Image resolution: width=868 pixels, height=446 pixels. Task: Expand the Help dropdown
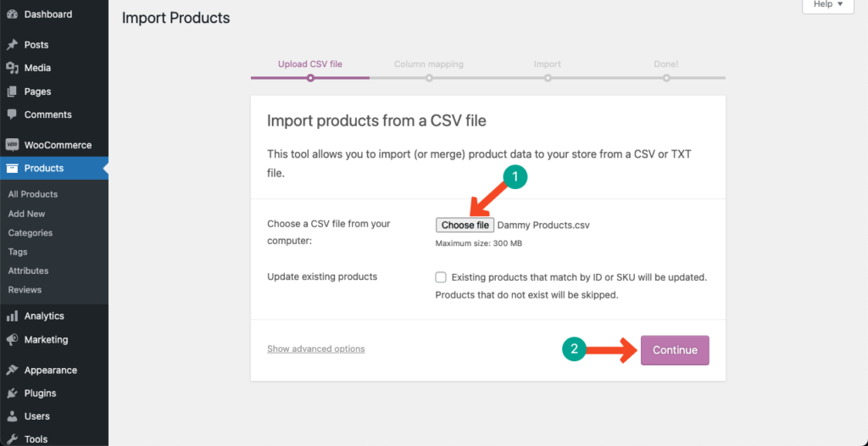coord(827,4)
